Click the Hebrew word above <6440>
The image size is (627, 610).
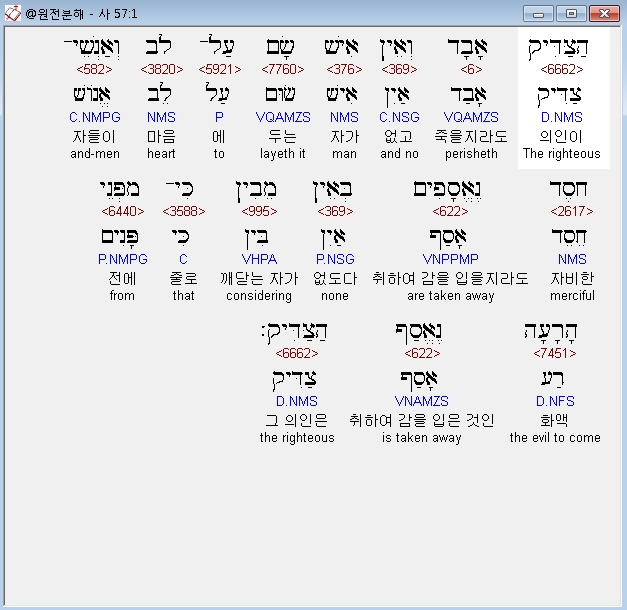(119, 189)
